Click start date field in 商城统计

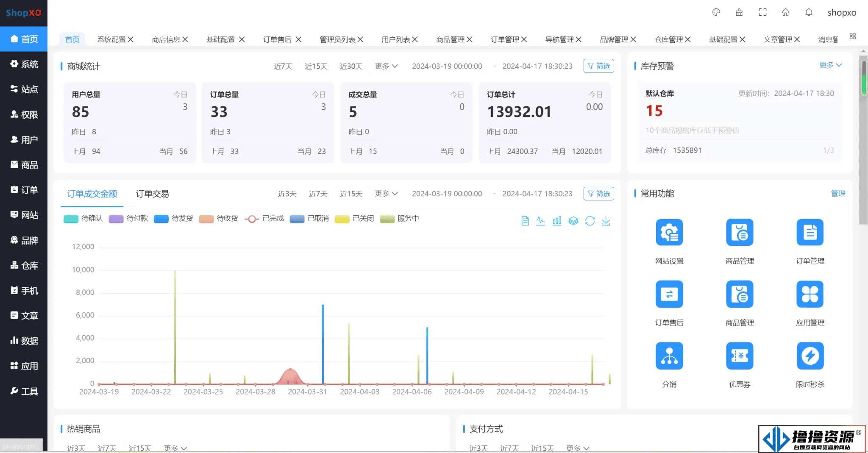pyautogui.click(x=447, y=66)
